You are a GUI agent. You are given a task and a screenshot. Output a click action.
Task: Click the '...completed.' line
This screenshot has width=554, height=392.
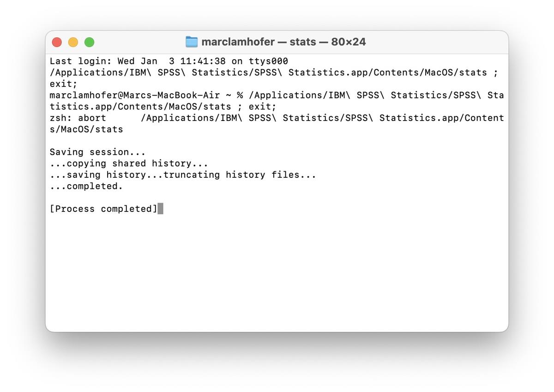[86, 186]
